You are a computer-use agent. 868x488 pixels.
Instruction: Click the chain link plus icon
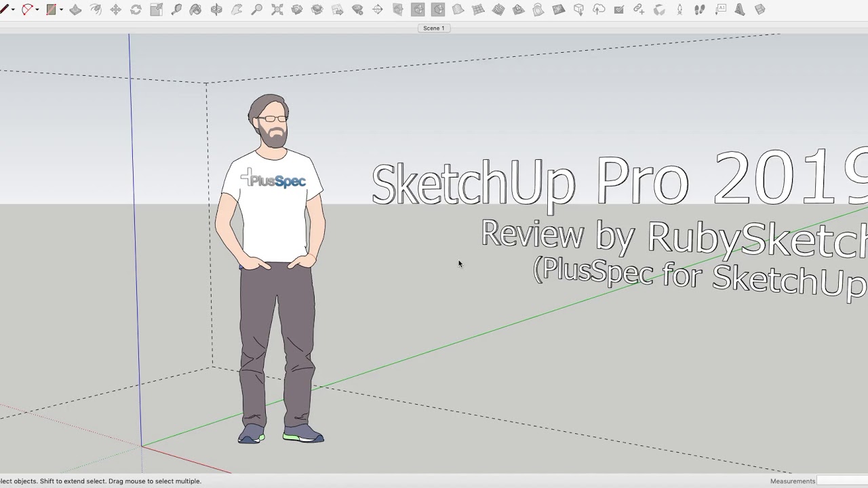pyautogui.click(x=639, y=9)
